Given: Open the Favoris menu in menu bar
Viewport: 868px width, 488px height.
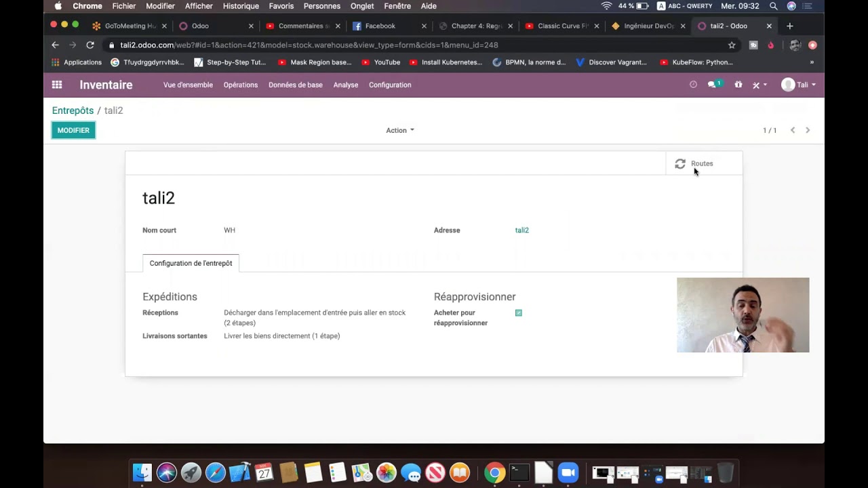Looking at the screenshot, I should [x=281, y=6].
